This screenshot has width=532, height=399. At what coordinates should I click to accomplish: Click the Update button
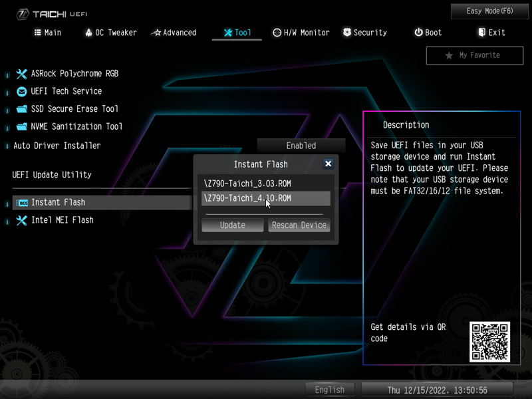[232, 225]
